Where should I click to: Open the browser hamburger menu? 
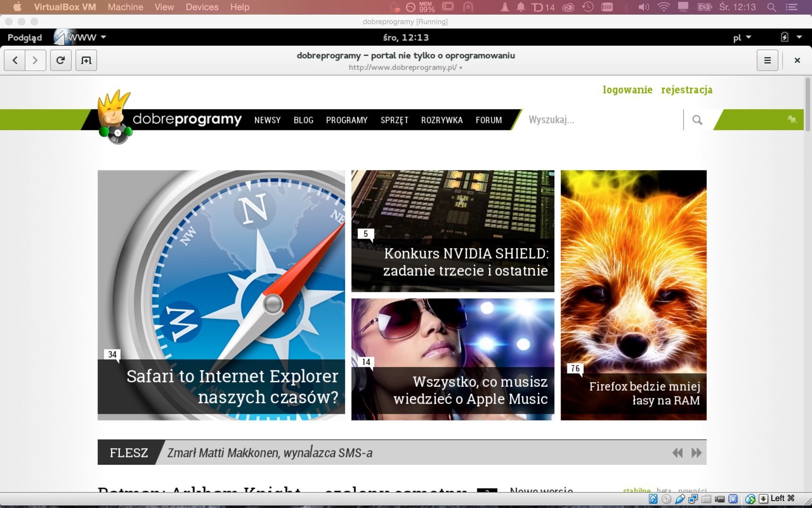pyautogui.click(x=767, y=60)
